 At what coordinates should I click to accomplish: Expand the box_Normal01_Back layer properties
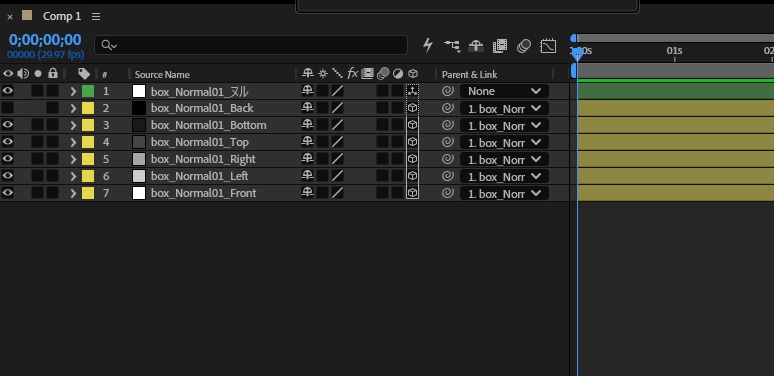point(73,108)
